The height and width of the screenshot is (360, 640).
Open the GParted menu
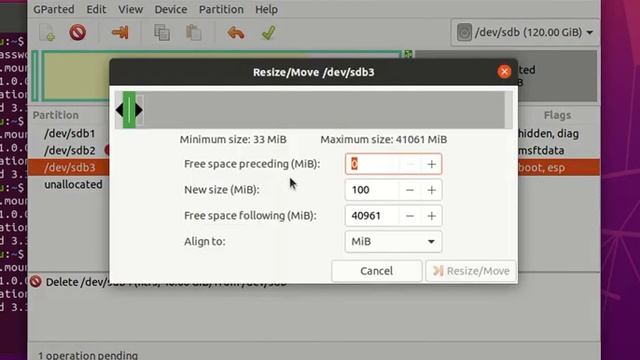(53, 9)
